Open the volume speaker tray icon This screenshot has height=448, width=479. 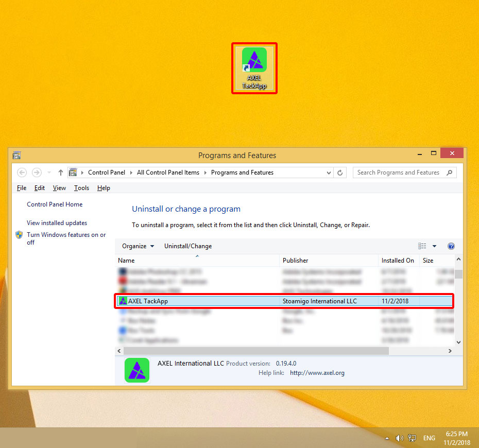[x=399, y=438]
